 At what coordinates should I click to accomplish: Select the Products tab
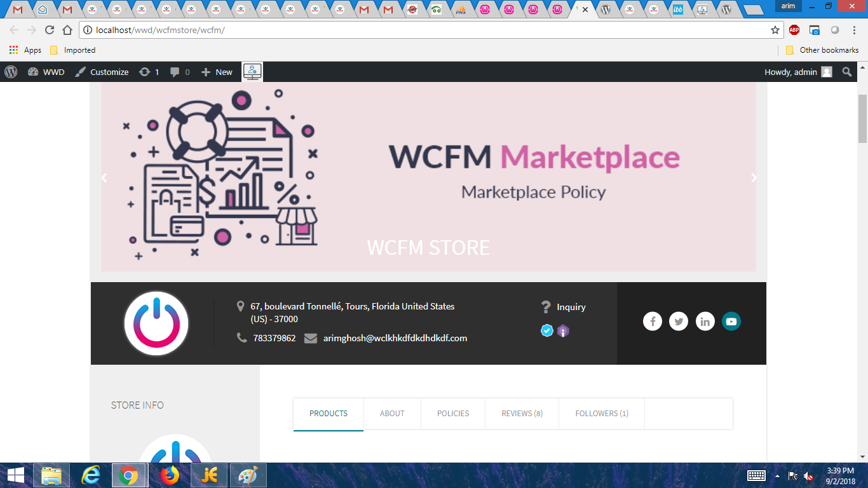329,414
